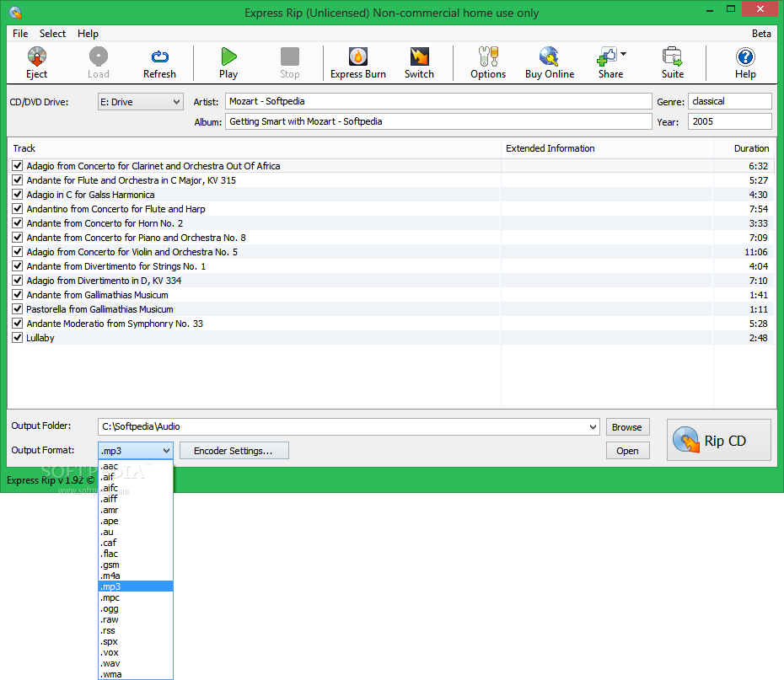Click the Buy Online icon
This screenshot has height=680, width=784.
pos(549,56)
